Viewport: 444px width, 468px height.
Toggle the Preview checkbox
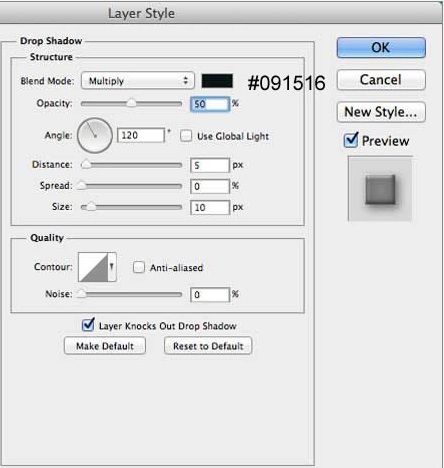pos(351,140)
